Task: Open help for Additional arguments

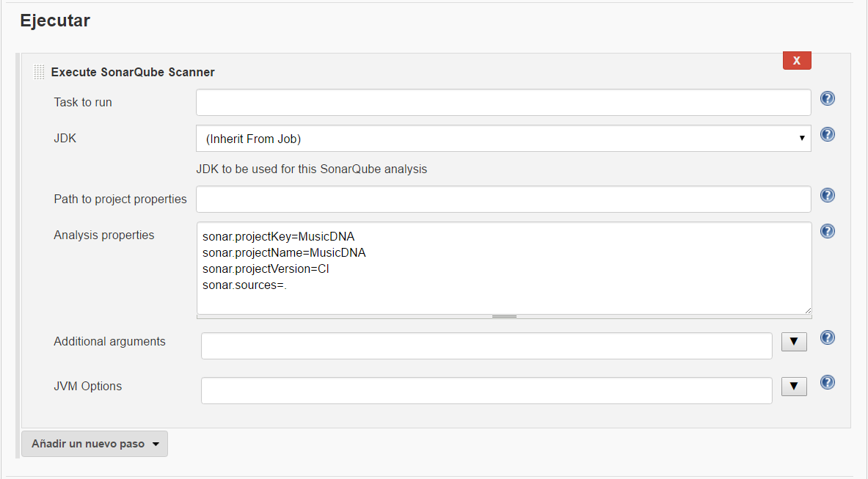Action: 828,338
